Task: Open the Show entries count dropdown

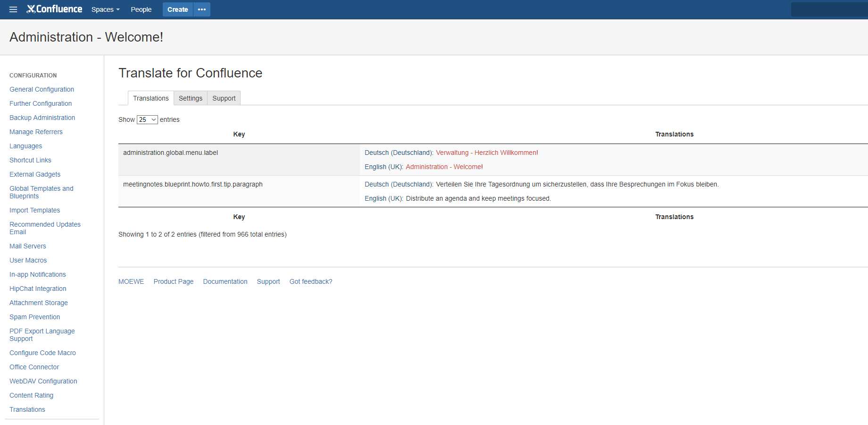Action: point(147,119)
